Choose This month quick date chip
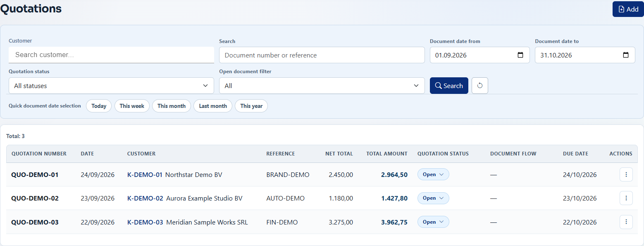Screen dimensions: 644x246 (x=172, y=106)
